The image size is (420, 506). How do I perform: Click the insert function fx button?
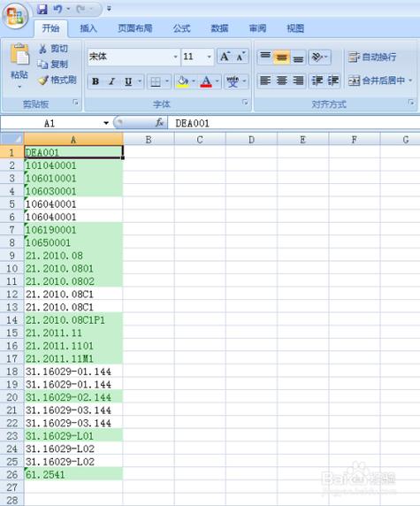point(159,123)
